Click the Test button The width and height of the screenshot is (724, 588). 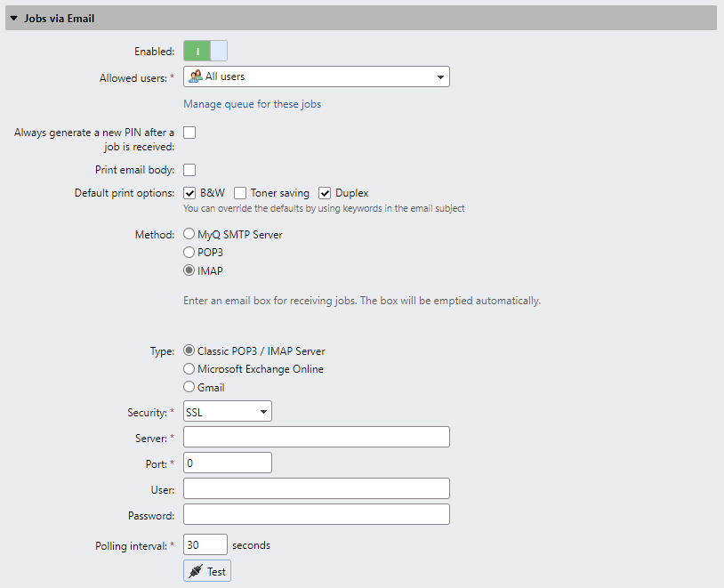206,570
